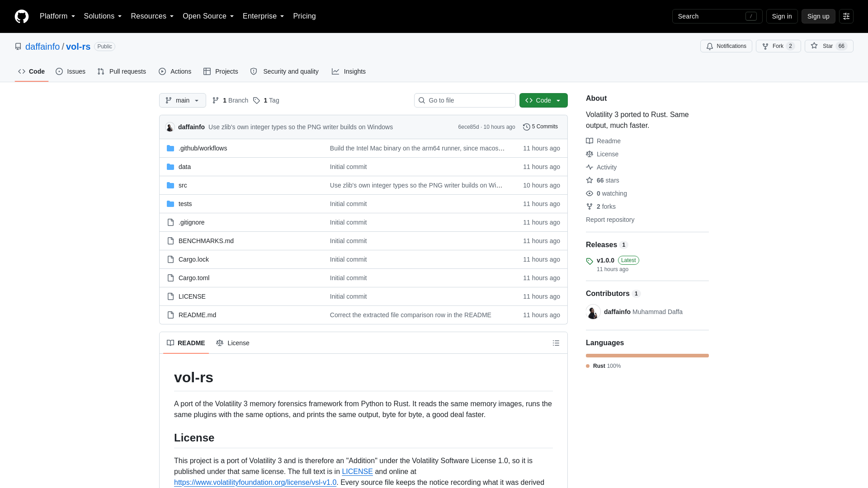Open the daffainfo owner link in repo title
This screenshot has width=868, height=488.
42,47
